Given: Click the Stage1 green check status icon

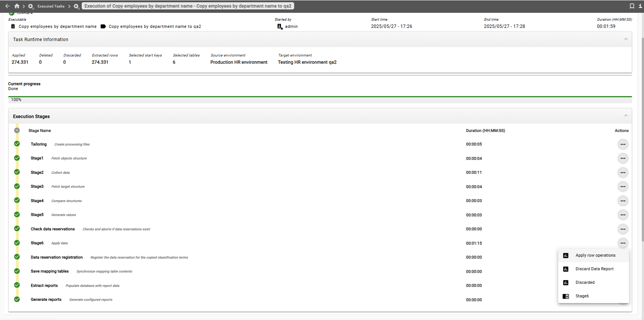Looking at the screenshot, I should (x=17, y=158).
